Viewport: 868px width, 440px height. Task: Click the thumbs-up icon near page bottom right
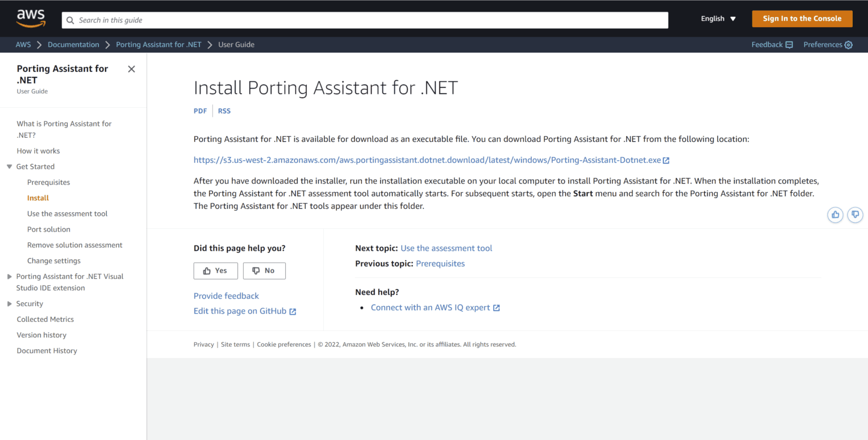coord(835,215)
